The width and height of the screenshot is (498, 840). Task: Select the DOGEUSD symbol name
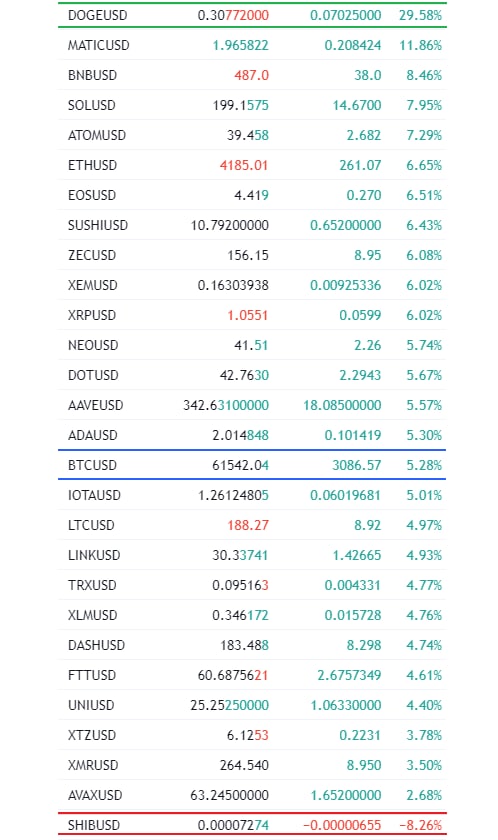pos(97,15)
